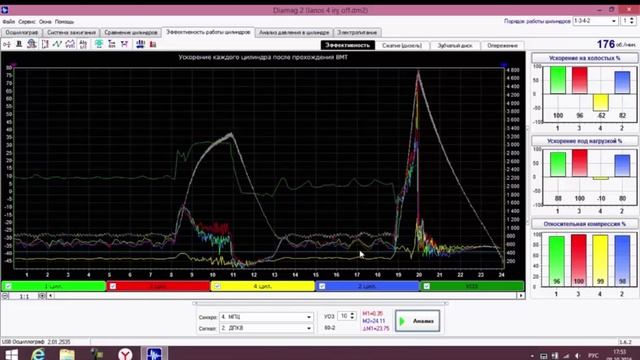Switch to the 'Электропитание' tab
Image resolution: width=640 pixels, height=360 pixels.
357,32
